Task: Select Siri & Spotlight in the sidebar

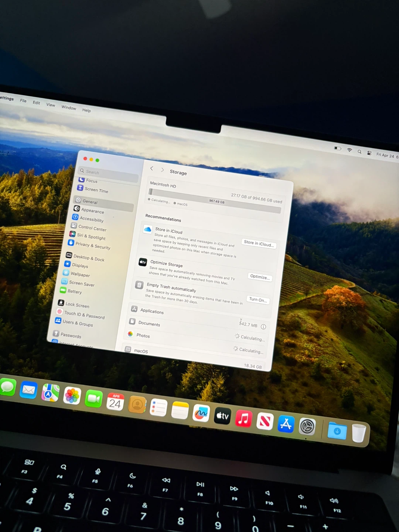Action: point(88,236)
